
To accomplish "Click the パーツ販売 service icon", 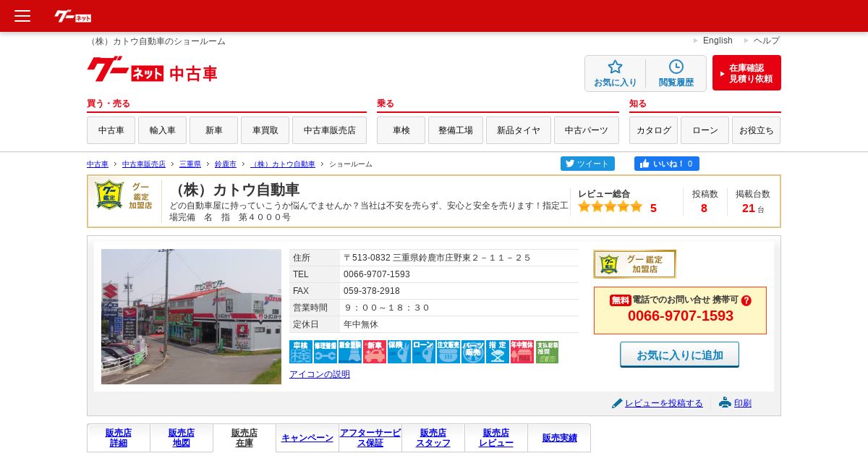I will tap(473, 352).
